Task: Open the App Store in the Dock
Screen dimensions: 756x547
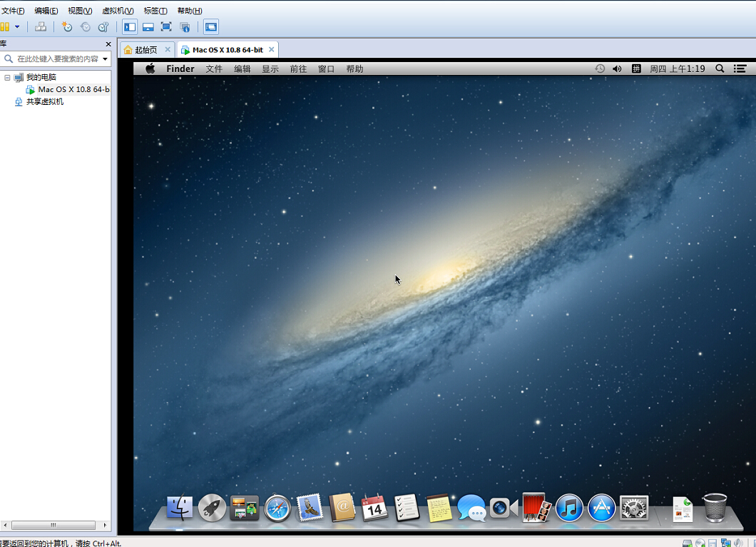Action: tap(601, 508)
